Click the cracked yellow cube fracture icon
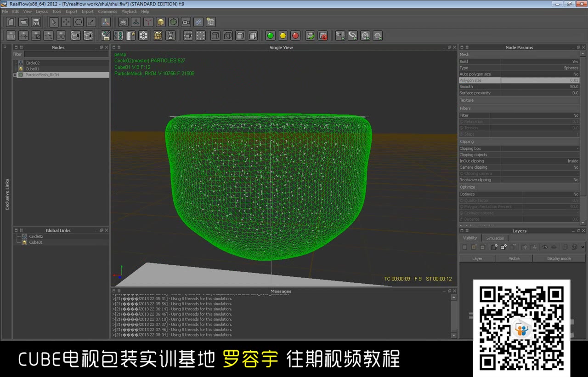588x377 pixels. [x=158, y=36]
